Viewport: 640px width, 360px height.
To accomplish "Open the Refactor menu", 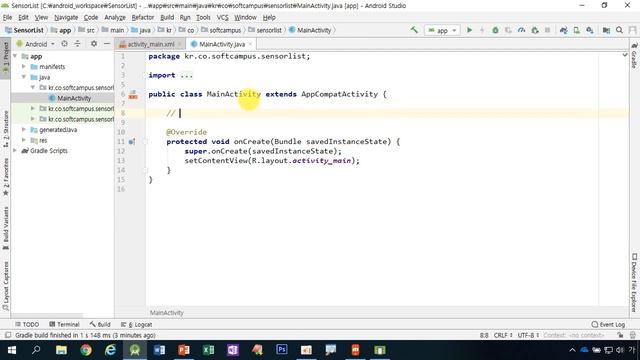I will coord(142,17).
